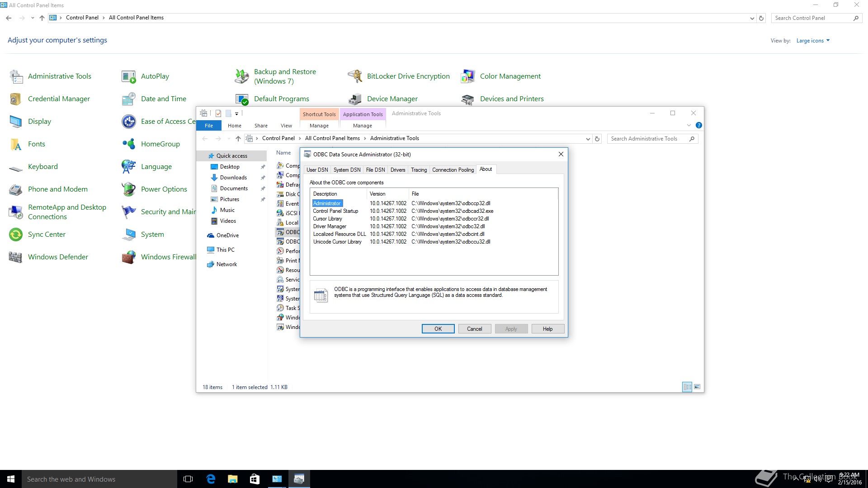This screenshot has height=488, width=868.
Task: Expand the ribbon with the chevron arrow
Action: [689, 126]
